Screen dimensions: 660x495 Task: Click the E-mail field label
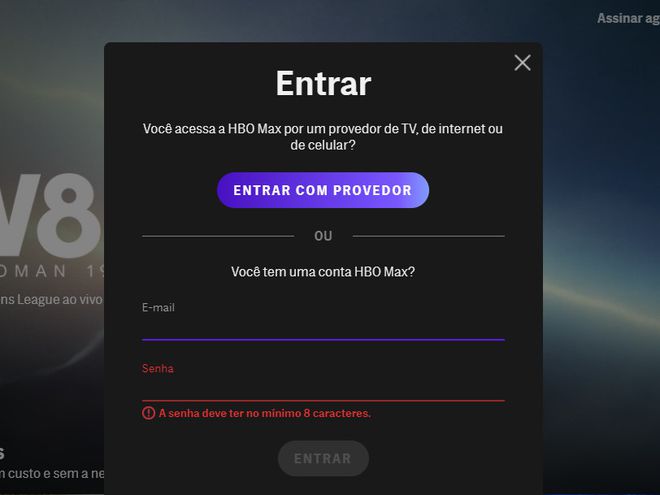pyautogui.click(x=158, y=307)
